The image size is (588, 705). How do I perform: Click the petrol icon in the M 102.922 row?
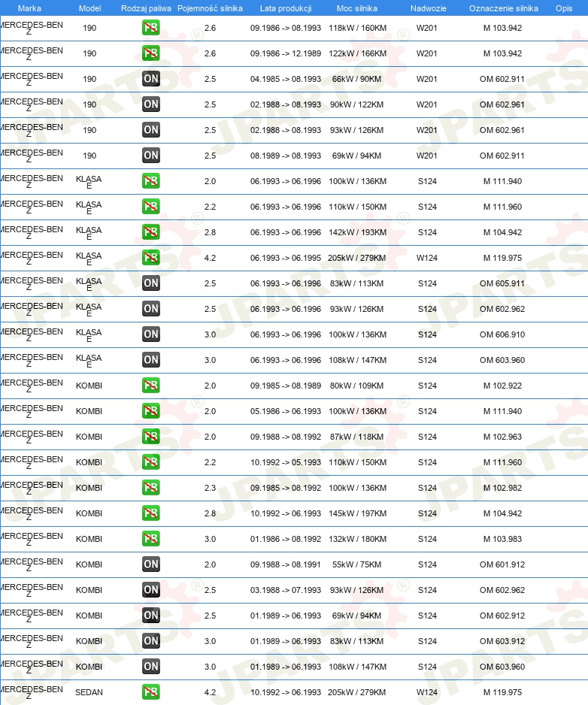click(150, 386)
